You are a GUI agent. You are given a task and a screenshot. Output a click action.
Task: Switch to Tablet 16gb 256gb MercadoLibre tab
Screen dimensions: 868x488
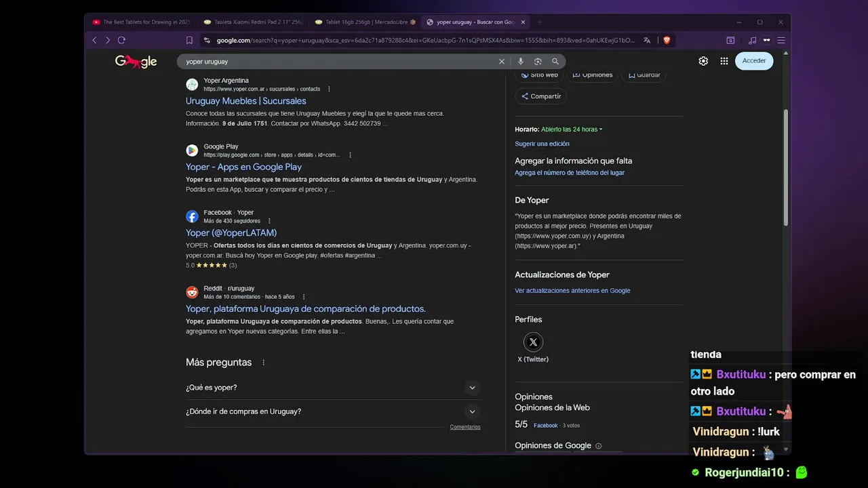click(365, 22)
